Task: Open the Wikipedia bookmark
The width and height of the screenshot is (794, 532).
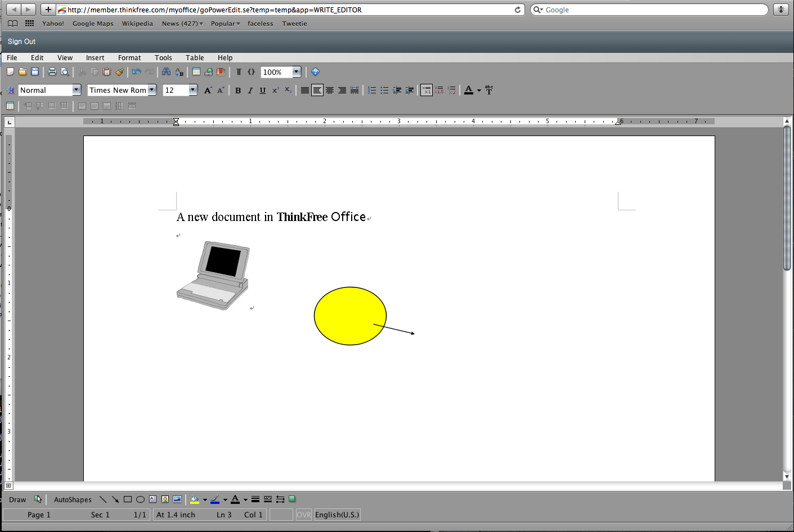Action: (x=137, y=24)
